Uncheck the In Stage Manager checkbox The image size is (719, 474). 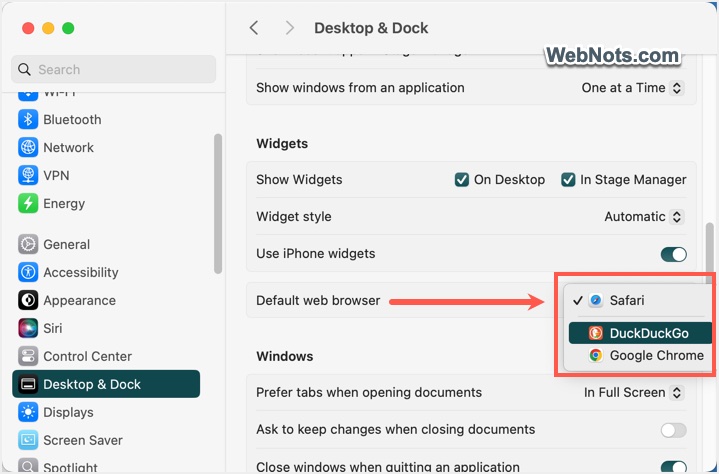568,180
